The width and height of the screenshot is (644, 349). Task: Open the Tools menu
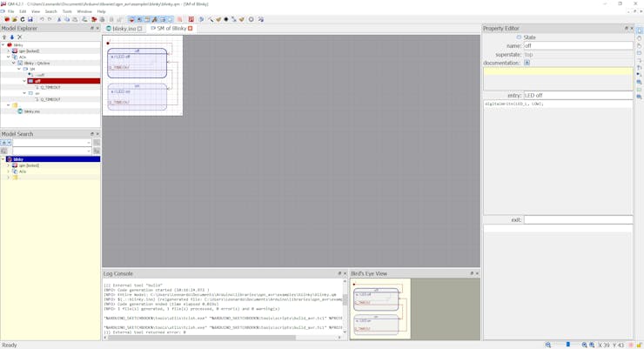pyautogui.click(x=67, y=11)
